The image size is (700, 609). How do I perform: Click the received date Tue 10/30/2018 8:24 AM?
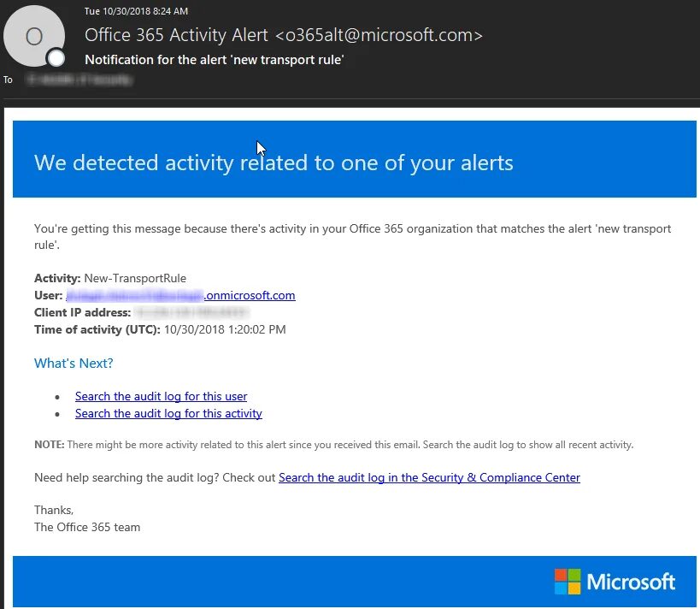pyautogui.click(x=137, y=11)
